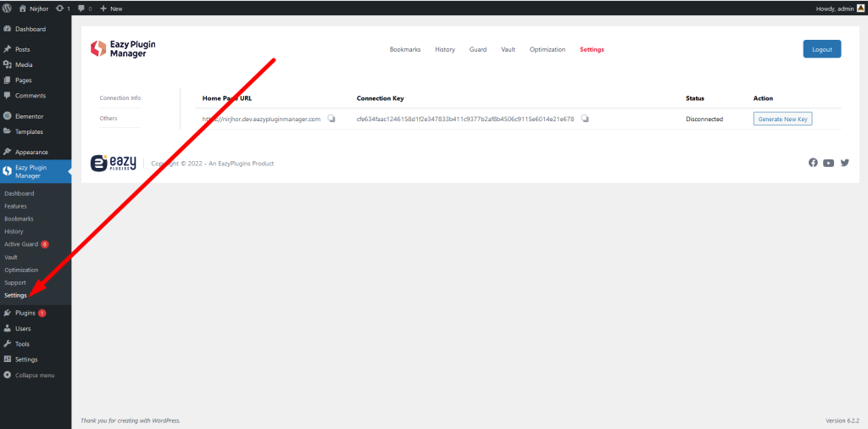Open Active Guard in the submenu

point(26,244)
